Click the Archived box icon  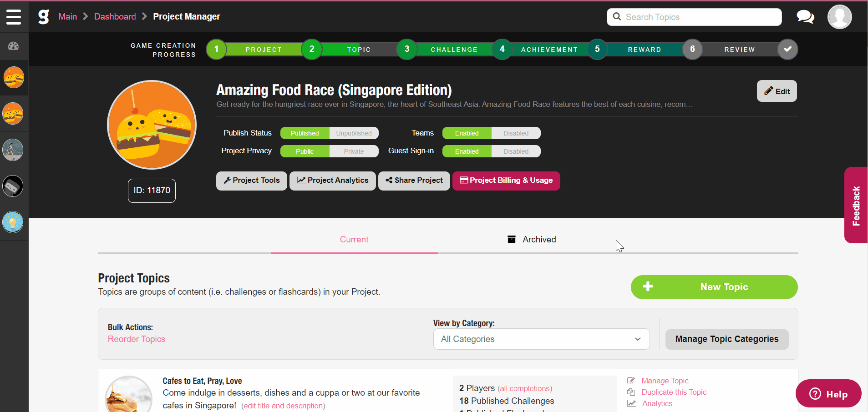coord(512,239)
